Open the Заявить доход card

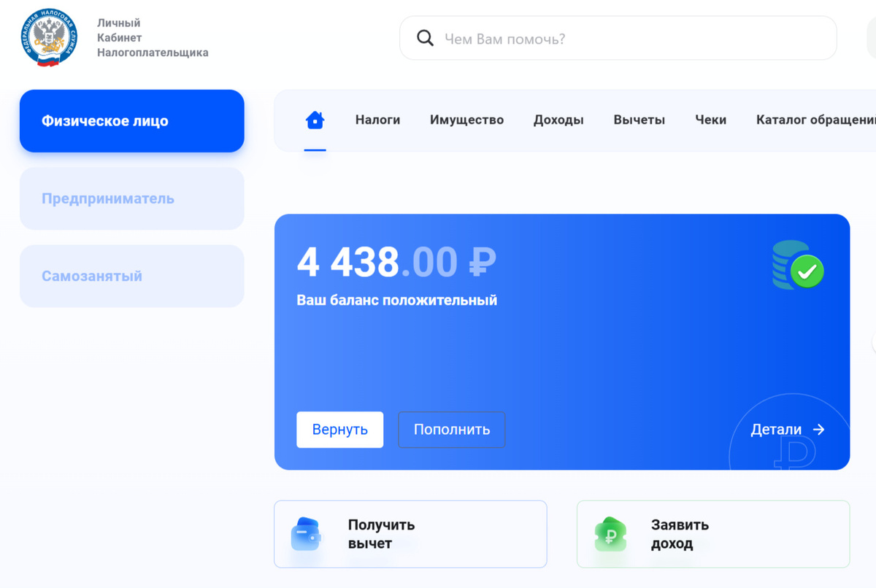coord(713,534)
